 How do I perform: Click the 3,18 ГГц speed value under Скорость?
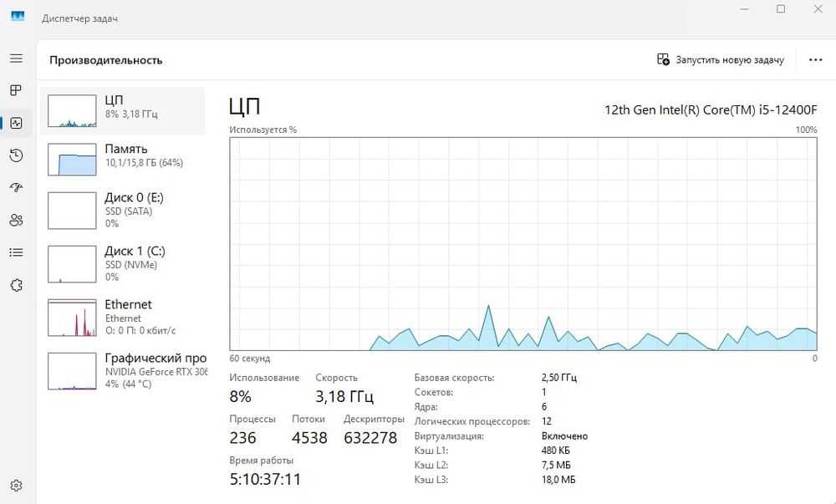tap(344, 396)
